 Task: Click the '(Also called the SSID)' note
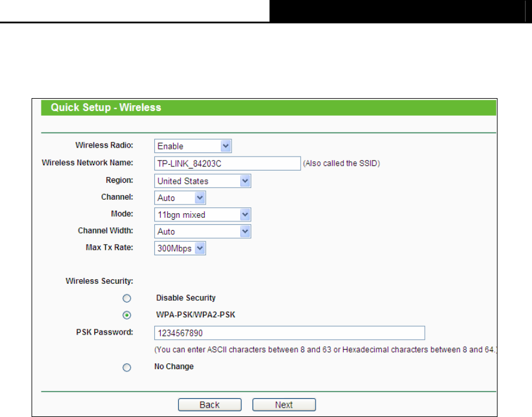[341, 164]
